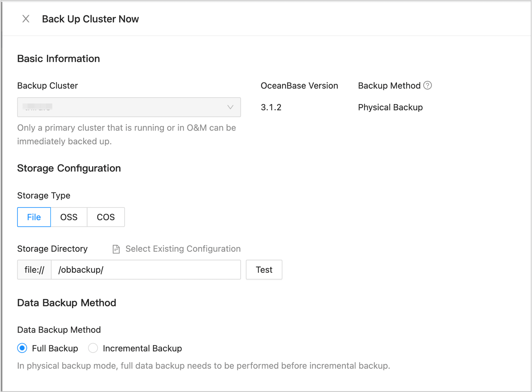The image size is (532, 392).
Task: Click the Backup Cluster dropdown chevron arrow
Action: [230, 107]
